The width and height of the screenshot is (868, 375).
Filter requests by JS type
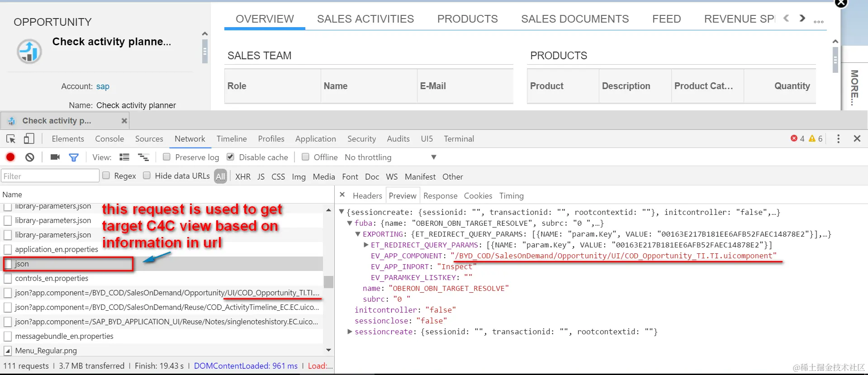pos(261,176)
